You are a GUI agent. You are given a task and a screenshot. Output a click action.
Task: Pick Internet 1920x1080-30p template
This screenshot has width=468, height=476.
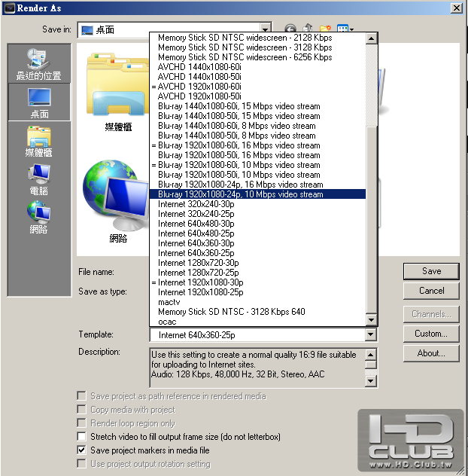coord(257,282)
